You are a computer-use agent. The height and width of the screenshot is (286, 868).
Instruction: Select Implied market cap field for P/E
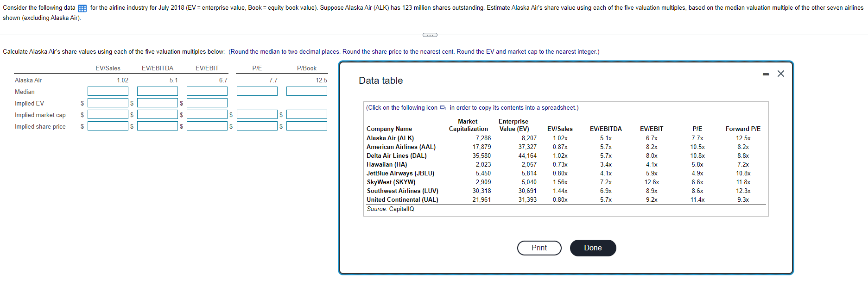point(257,114)
